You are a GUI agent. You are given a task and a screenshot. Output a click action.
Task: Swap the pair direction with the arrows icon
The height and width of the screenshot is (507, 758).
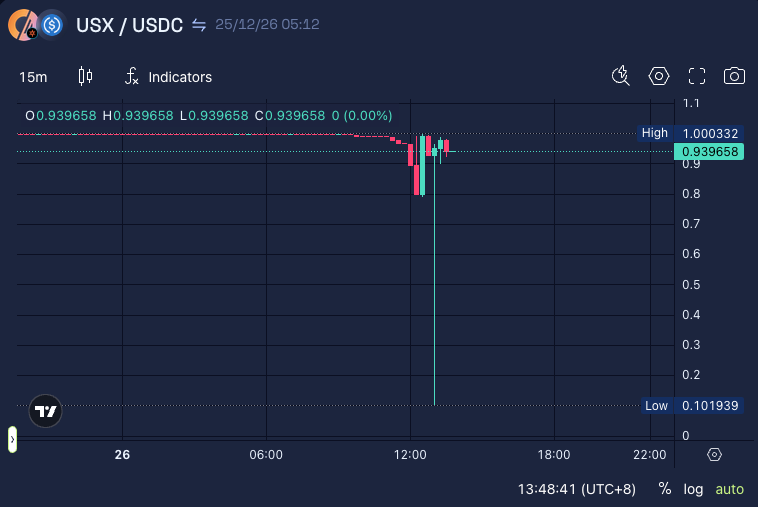point(199,25)
